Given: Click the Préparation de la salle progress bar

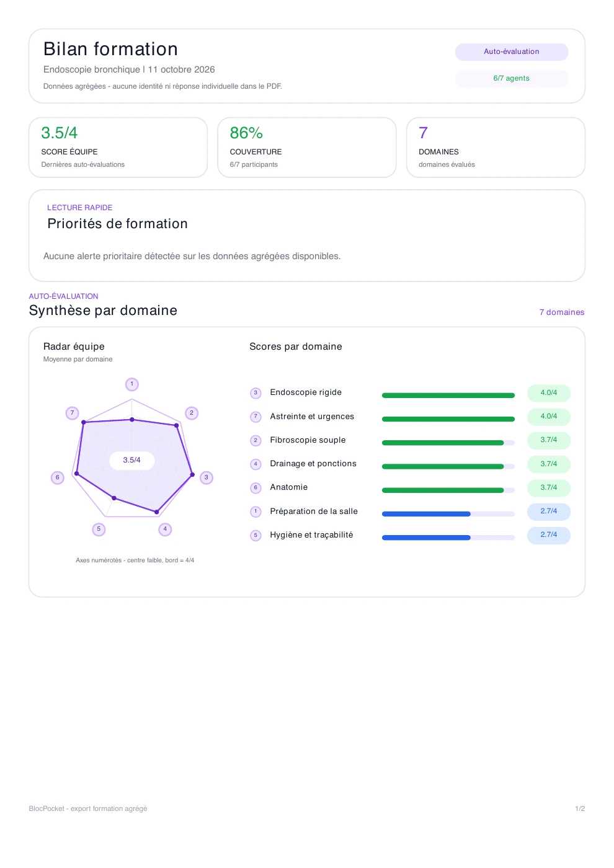Looking at the screenshot, I should tap(448, 514).
